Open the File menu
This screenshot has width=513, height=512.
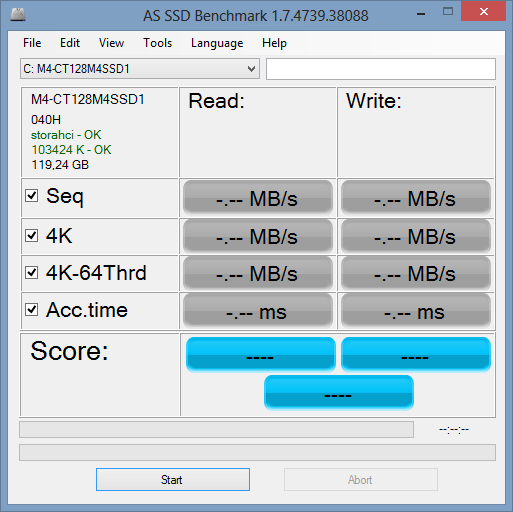click(x=32, y=43)
